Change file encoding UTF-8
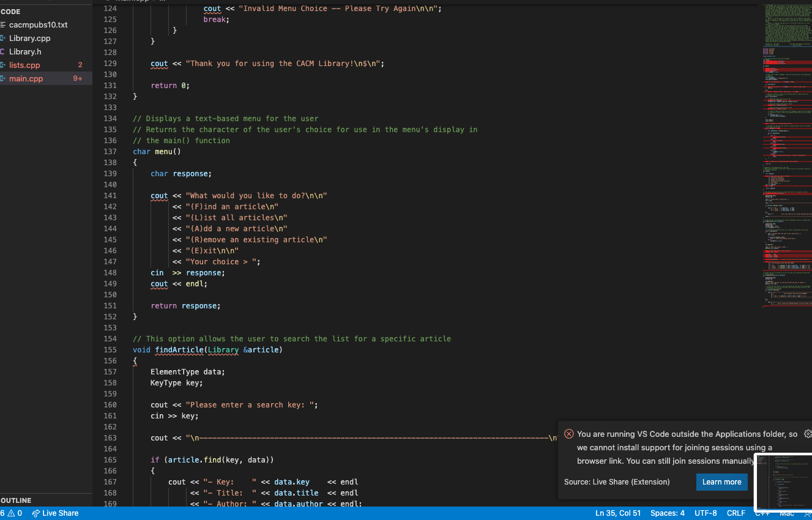The image size is (812, 520). tap(706, 513)
